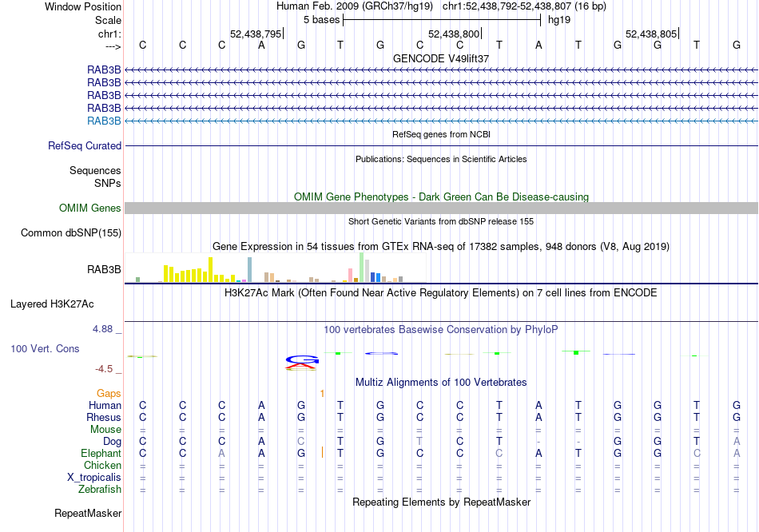The image size is (759, 532).
Task: Click the Layered H3K27Ac track label
Action: (52, 304)
